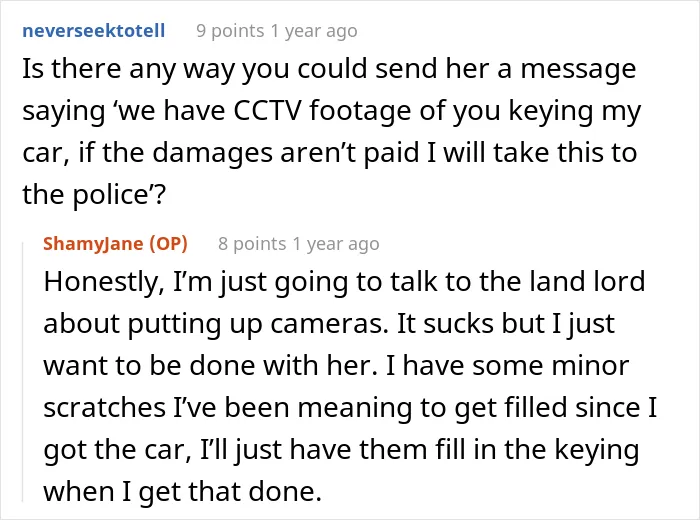The image size is (700, 520).
Task: Click the line starting 'scratches I've been meaning'
Action: [x=350, y=408]
